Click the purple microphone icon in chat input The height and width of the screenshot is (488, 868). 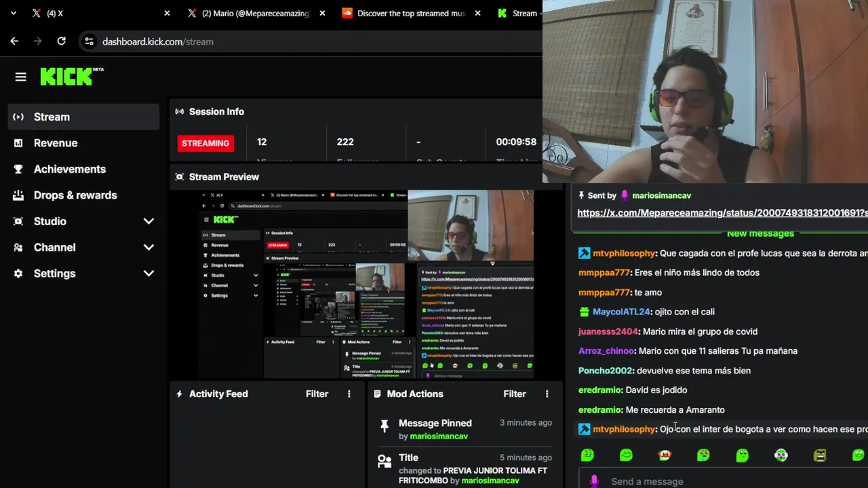(x=595, y=481)
